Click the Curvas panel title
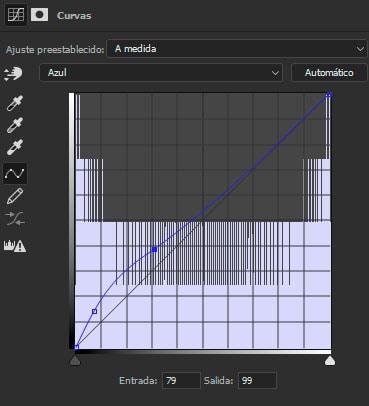This screenshot has height=406, width=369. [x=74, y=16]
